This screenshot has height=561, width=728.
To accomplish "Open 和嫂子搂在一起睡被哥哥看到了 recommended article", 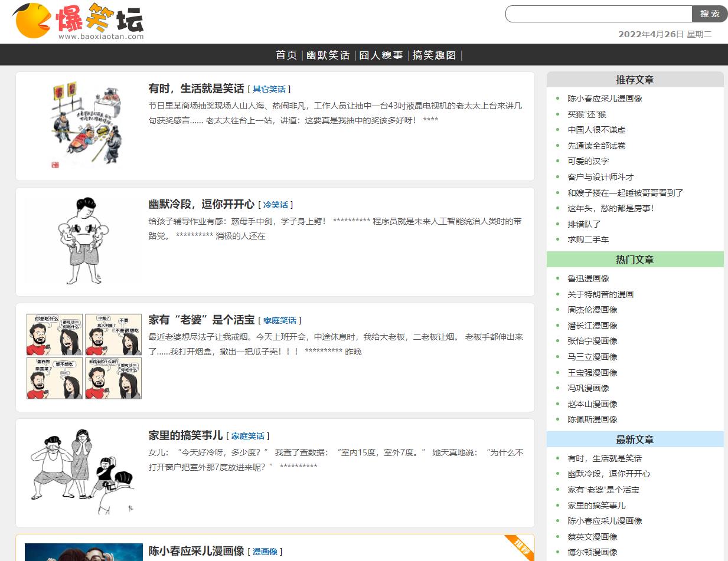I will point(625,193).
